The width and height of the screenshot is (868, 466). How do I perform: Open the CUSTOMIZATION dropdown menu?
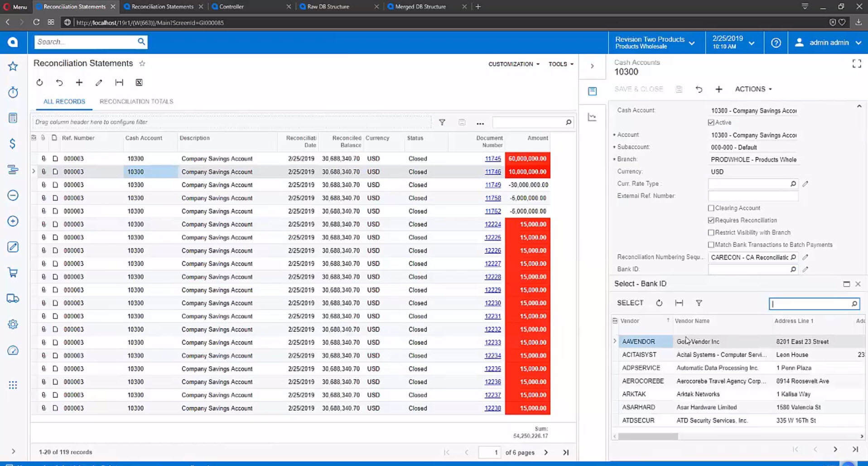tap(513, 64)
